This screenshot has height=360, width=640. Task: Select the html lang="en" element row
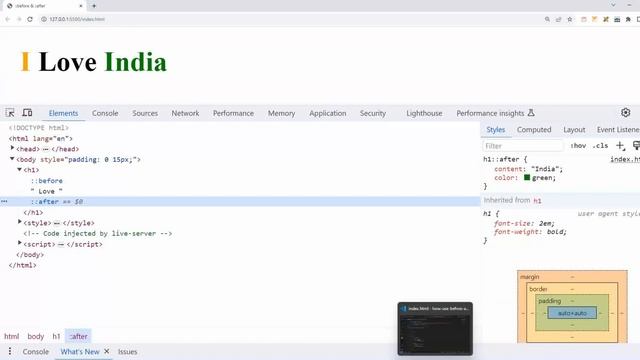click(x=41, y=138)
